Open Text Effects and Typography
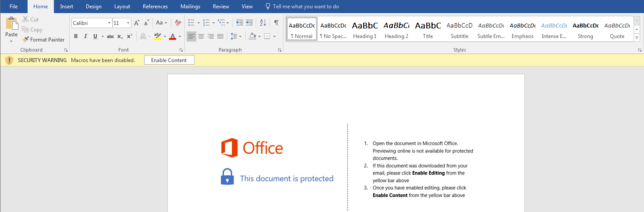The image size is (644, 212). click(143, 36)
